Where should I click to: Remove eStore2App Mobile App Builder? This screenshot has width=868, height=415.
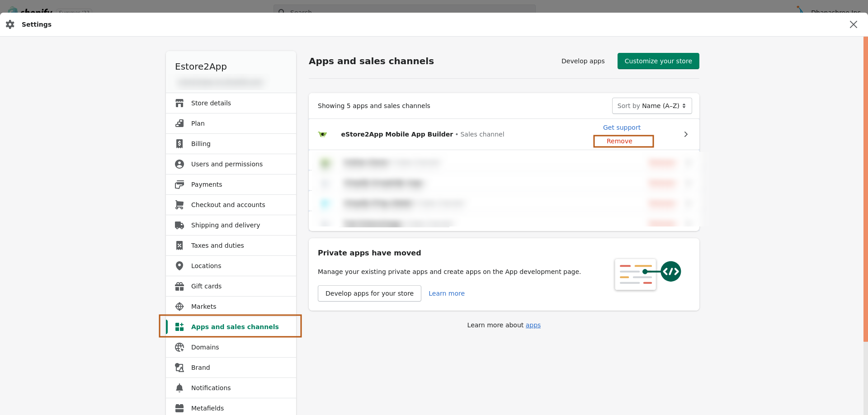619,141
